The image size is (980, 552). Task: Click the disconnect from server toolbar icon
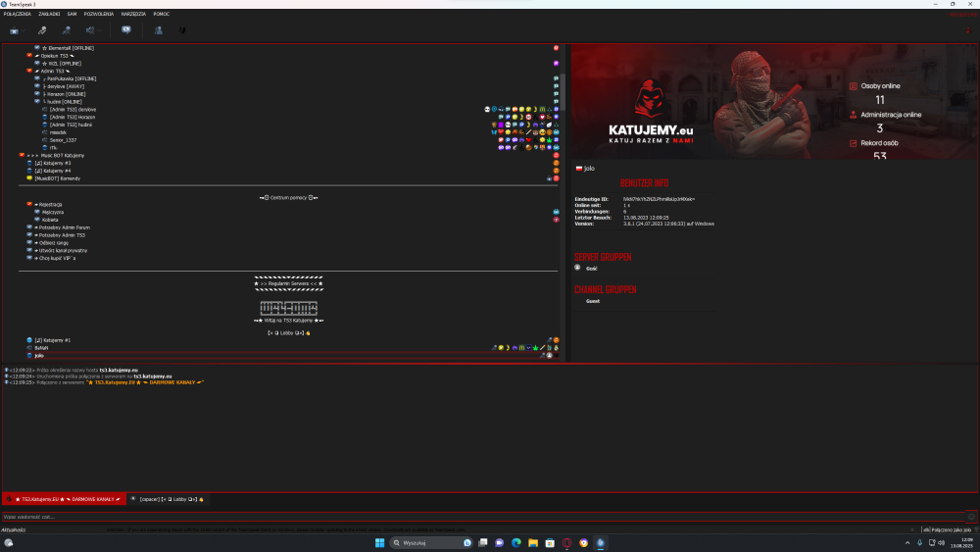point(14,30)
